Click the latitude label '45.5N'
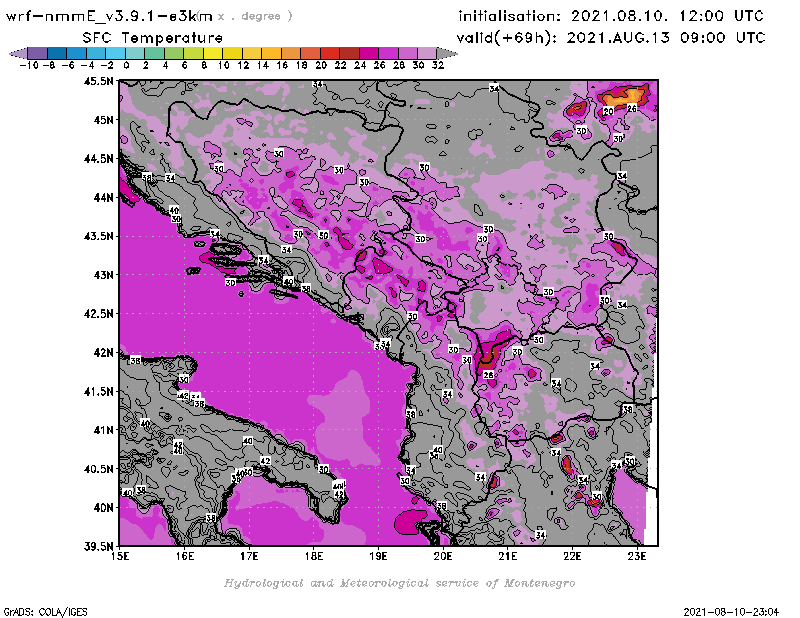 click(x=98, y=81)
